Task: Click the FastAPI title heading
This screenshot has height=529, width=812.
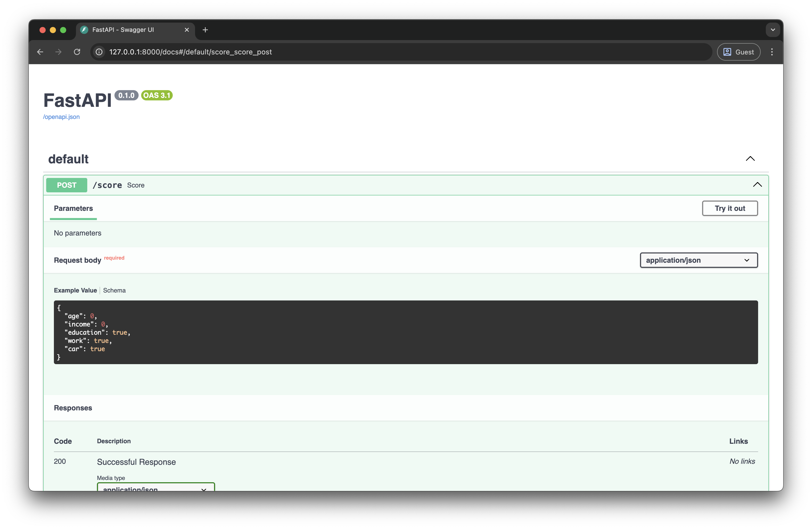Action: click(78, 100)
